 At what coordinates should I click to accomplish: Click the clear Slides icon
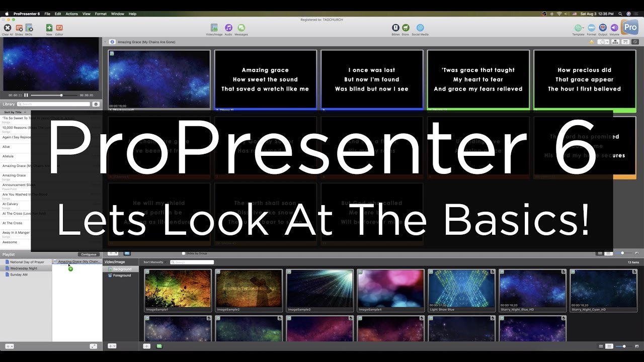click(x=19, y=28)
